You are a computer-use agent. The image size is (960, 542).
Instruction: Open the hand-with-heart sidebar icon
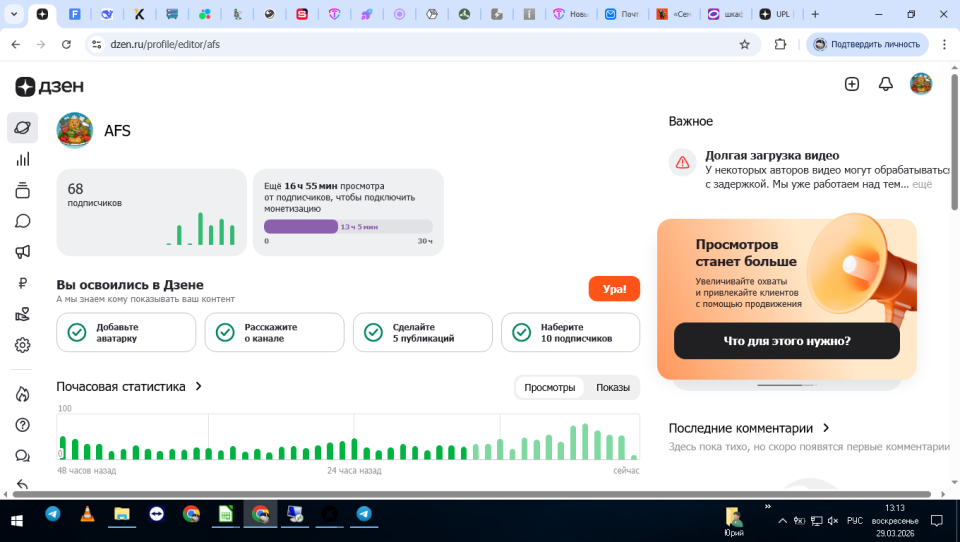coord(23,314)
